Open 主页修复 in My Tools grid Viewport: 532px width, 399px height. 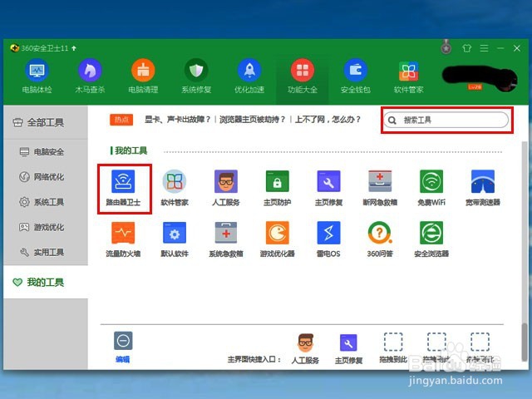(x=328, y=189)
